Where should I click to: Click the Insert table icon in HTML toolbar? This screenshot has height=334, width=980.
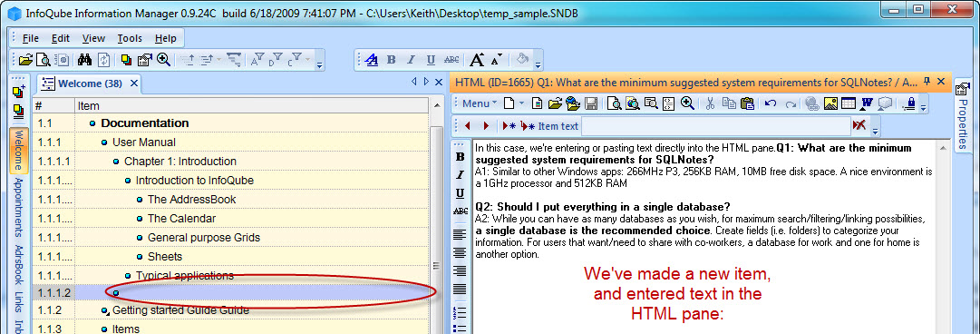pyautogui.click(x=849, y=103)
